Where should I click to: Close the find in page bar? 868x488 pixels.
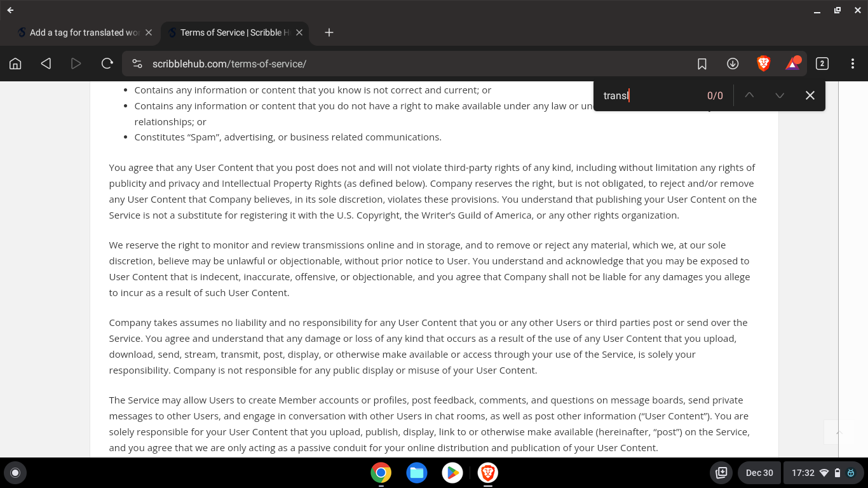pos(810,95)
